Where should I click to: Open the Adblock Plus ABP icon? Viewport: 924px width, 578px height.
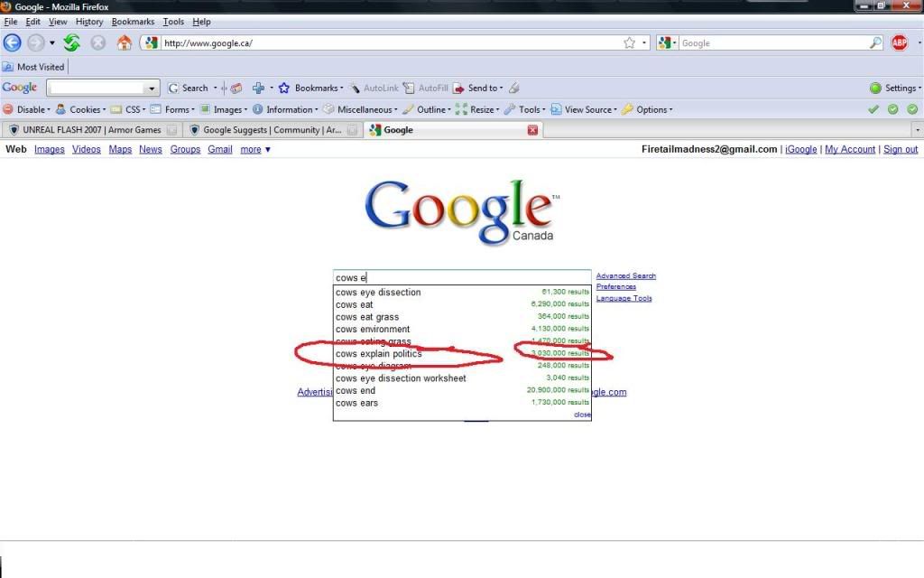pyautogui.click(x=900, y=43)
